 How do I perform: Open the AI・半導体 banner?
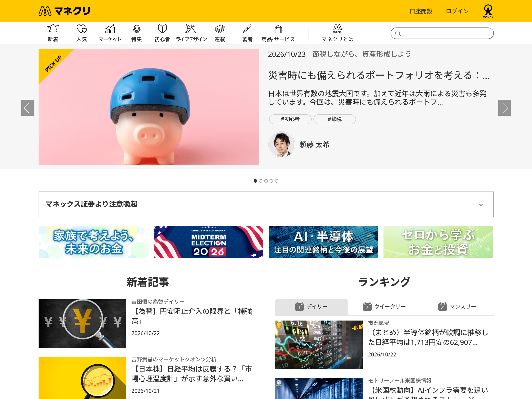[x=323, y=242]
